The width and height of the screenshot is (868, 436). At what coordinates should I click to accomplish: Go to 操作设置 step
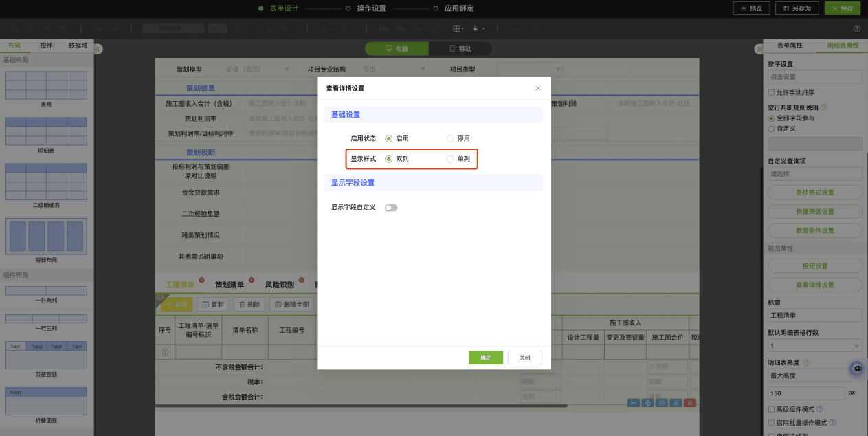pyautogui.click(x=371, y=8)
